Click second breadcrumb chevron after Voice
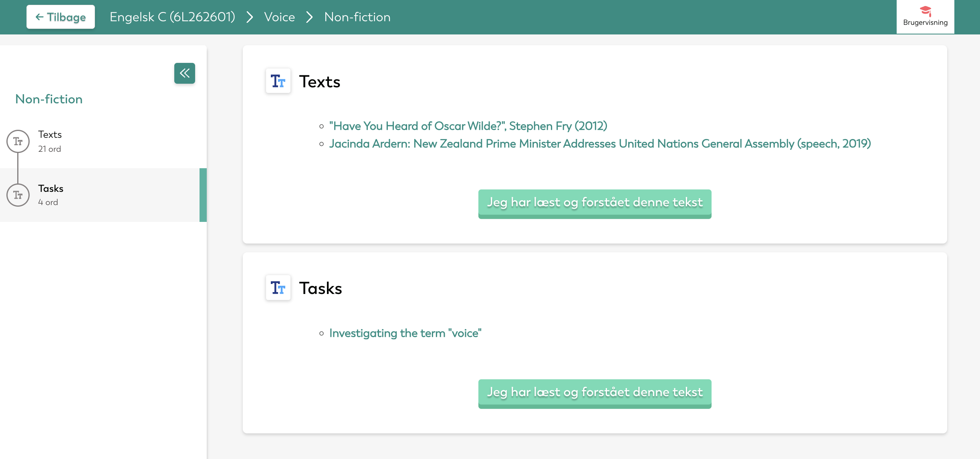The height and width of the screenshot is (459, 980). (x=309, y=17)
